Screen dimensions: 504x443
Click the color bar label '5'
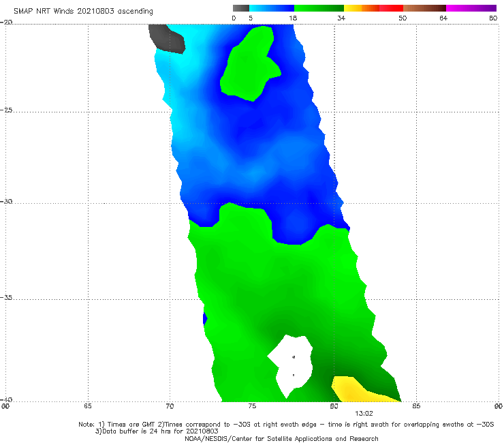click(x=251, y=18)
